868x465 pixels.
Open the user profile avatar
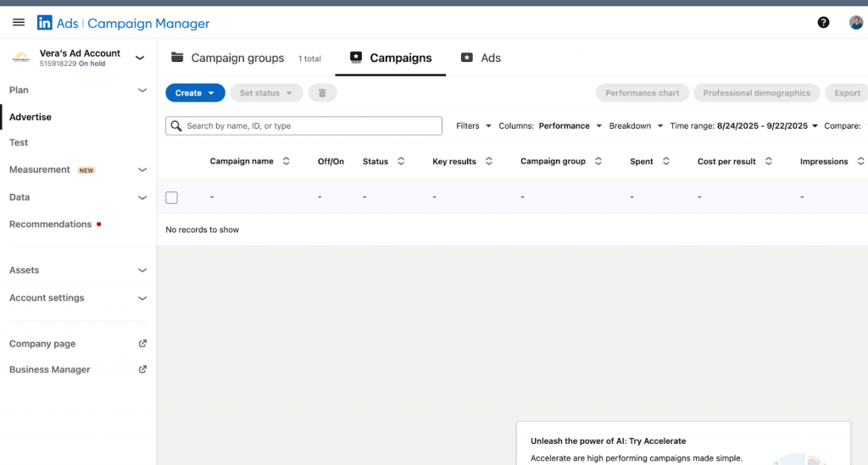(x=856, y=23)
